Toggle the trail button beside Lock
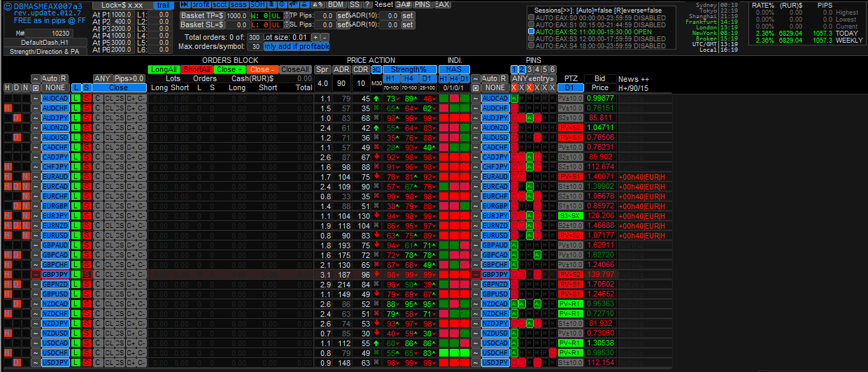The image size is (868, 372). [x=163, y=5]
